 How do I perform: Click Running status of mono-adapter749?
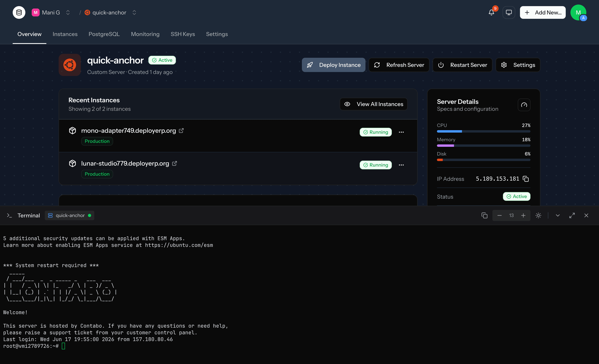pyautogui.click(x=376, y=132)
